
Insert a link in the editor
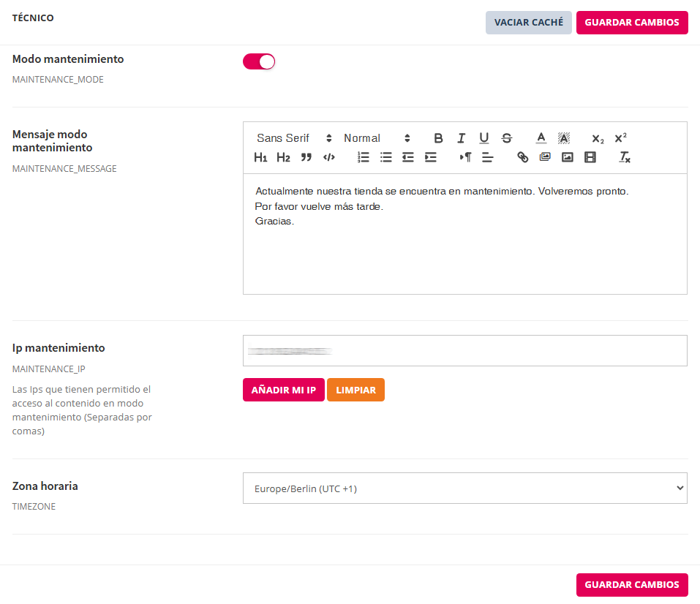(522, 157)
